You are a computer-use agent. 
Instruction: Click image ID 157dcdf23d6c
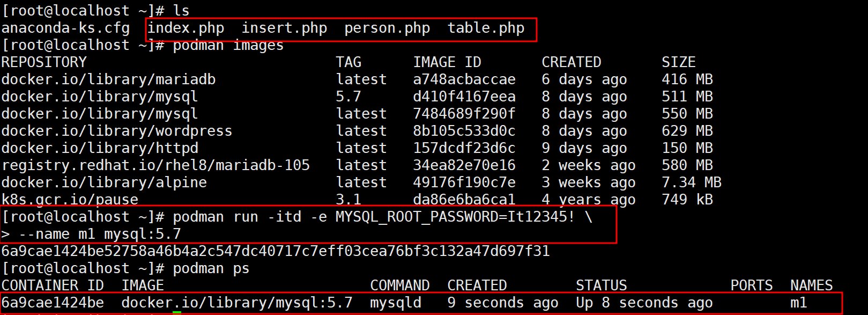464,148
